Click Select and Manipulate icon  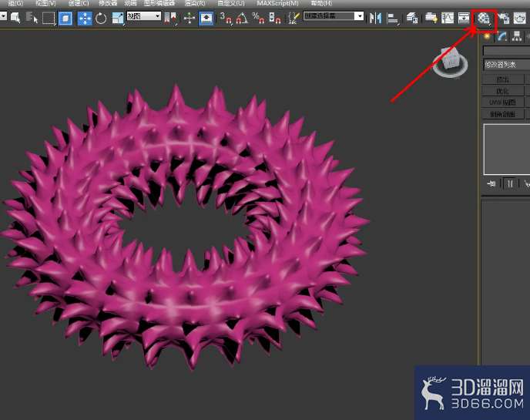[190, 18]
